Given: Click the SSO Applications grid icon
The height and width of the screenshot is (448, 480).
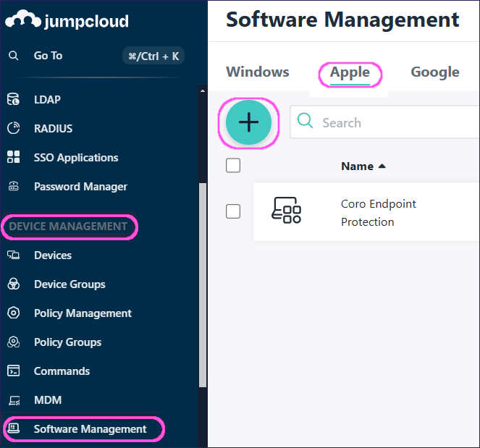Looking at the screenshot, I should (x=14, y=157).
